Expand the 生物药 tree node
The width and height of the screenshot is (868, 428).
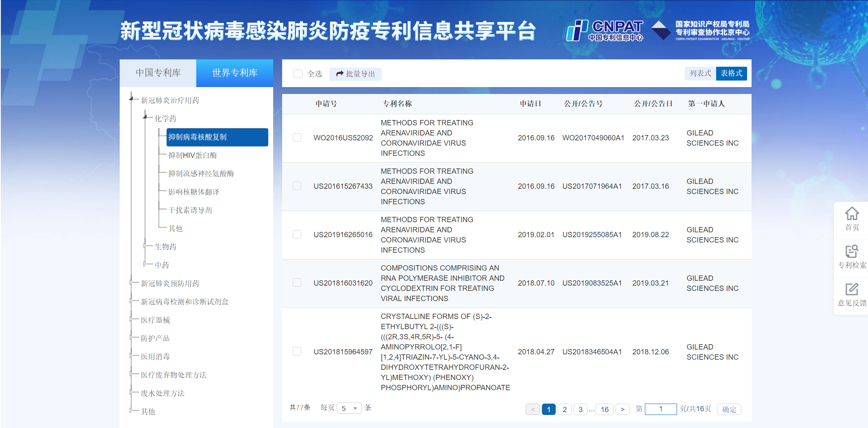tap(145, 246)
